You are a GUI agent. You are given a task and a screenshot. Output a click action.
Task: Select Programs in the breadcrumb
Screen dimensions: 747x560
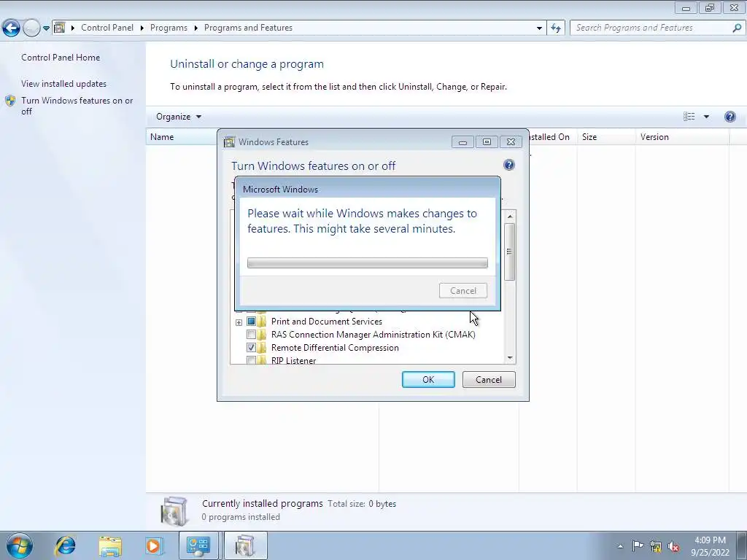tap(169, 28)
